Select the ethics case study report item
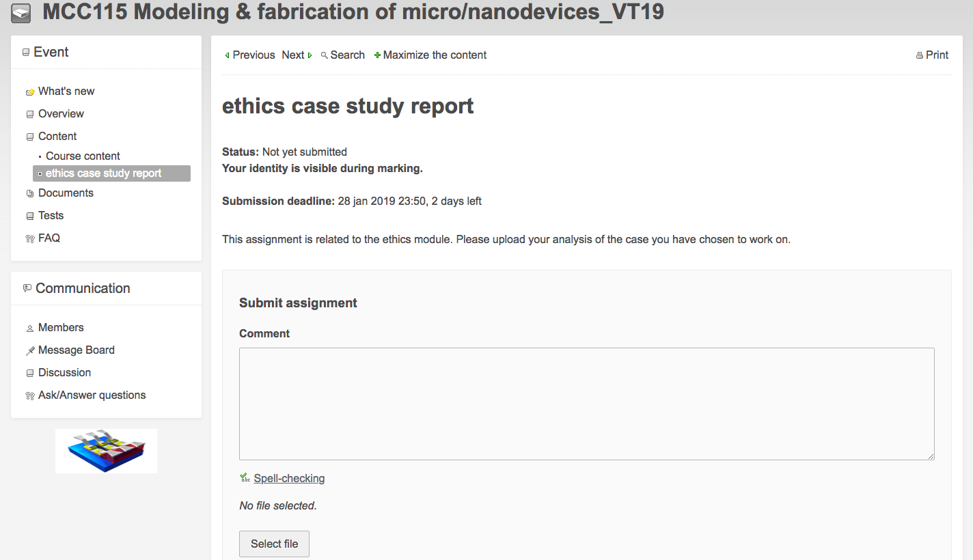Image resolution: width=973 pixels, height=560 pixels. pos(104,173)
